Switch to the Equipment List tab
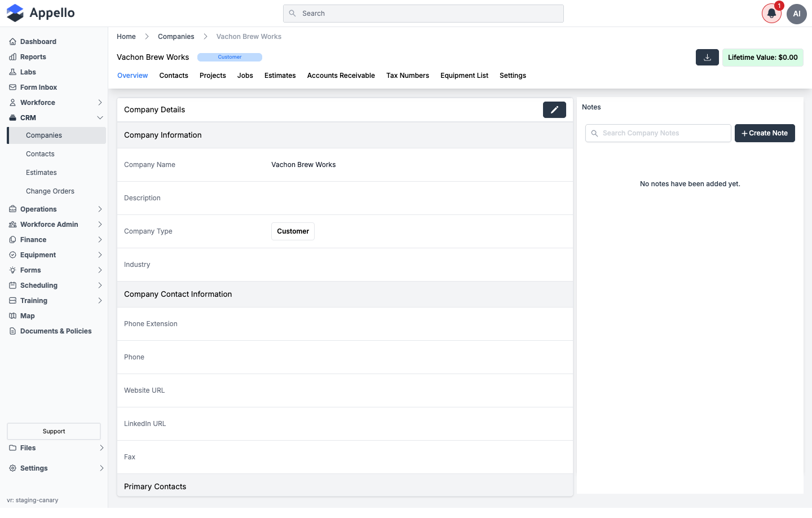This screenshot has height=518, width=812. point(465,76)
